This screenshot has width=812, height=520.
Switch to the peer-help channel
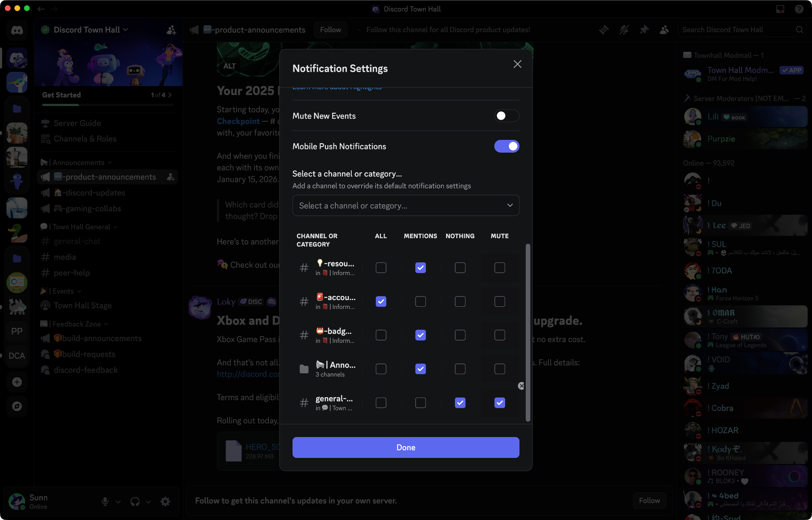tap(108, 273)
